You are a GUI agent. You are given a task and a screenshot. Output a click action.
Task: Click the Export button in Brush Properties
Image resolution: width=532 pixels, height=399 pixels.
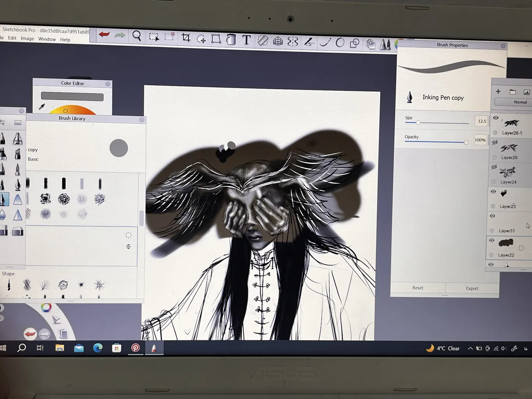tap(472, 288)
